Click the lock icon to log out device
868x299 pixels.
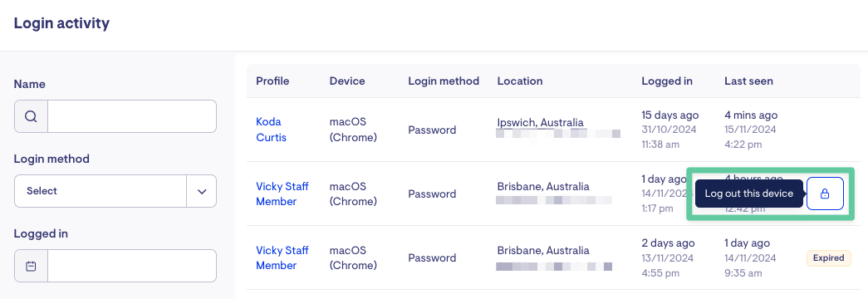click(x=825, y=194)
